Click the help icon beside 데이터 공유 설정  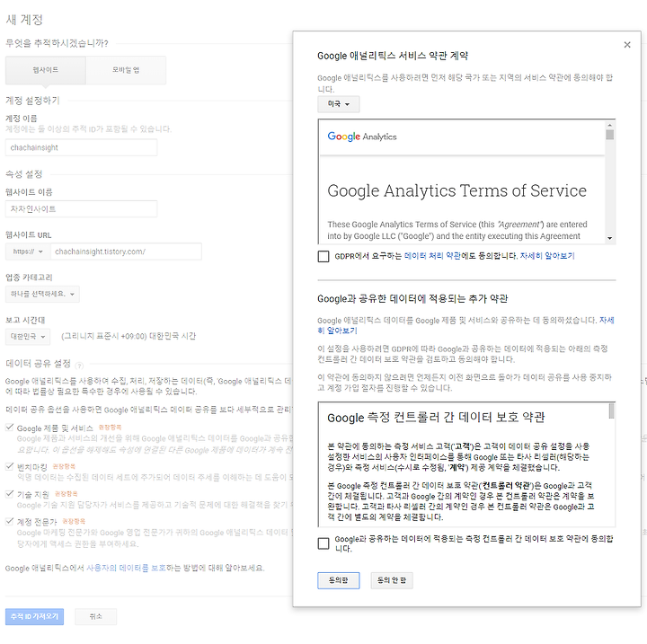80,365
